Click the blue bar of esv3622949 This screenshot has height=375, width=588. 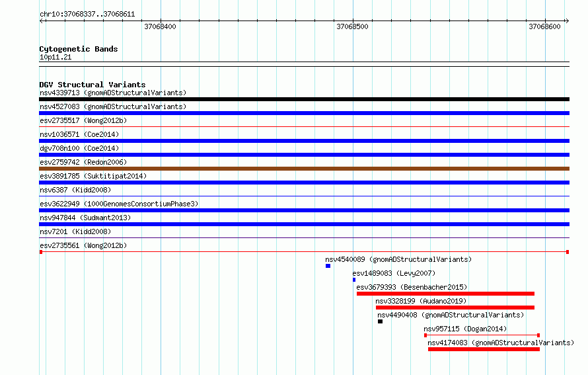[x=304, y=210]
